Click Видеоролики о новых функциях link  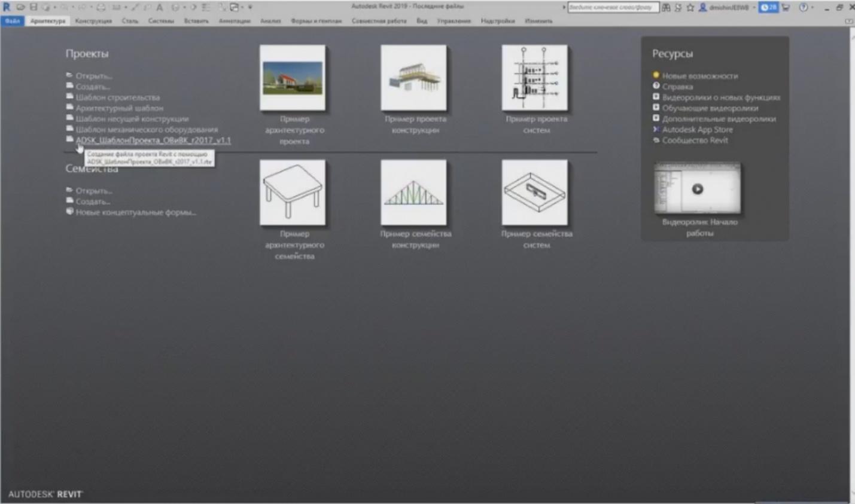click(x=721, y=97)
